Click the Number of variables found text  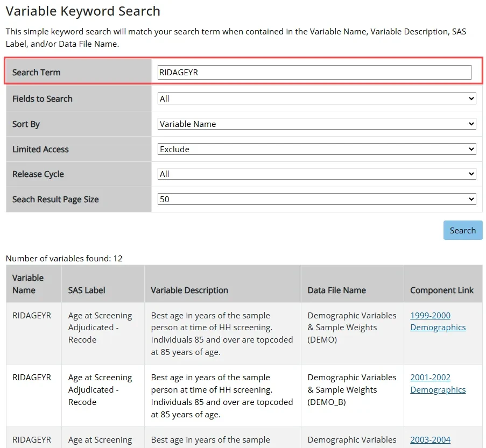pyautogui.click(x=64, y=258)
